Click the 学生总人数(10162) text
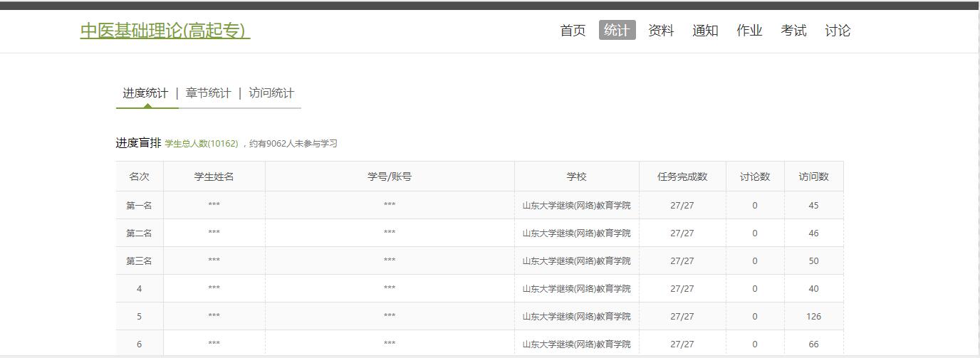 pyautogui.click(x=202, y=144)
